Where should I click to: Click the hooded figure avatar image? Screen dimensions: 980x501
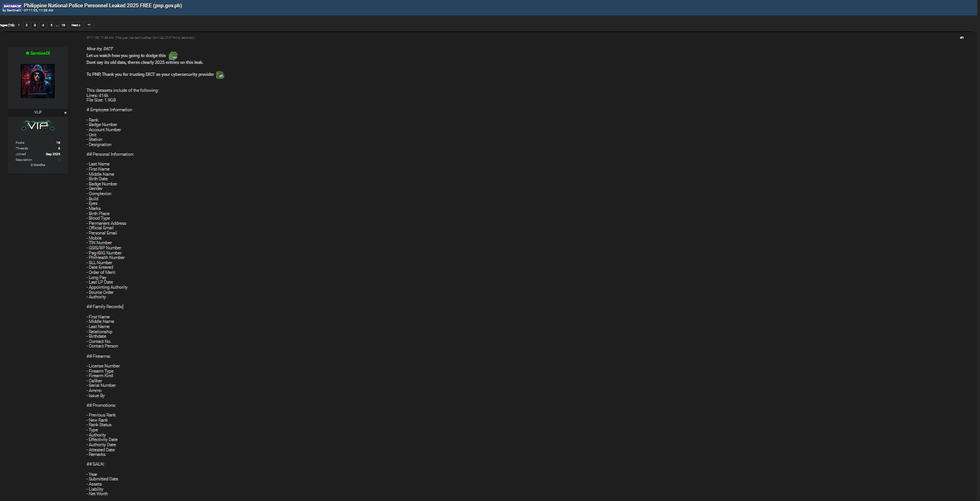pos(38,81)
